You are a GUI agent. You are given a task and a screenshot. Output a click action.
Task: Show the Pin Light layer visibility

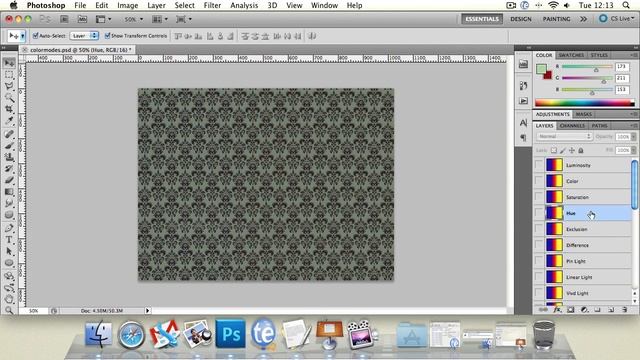[539, 261]
